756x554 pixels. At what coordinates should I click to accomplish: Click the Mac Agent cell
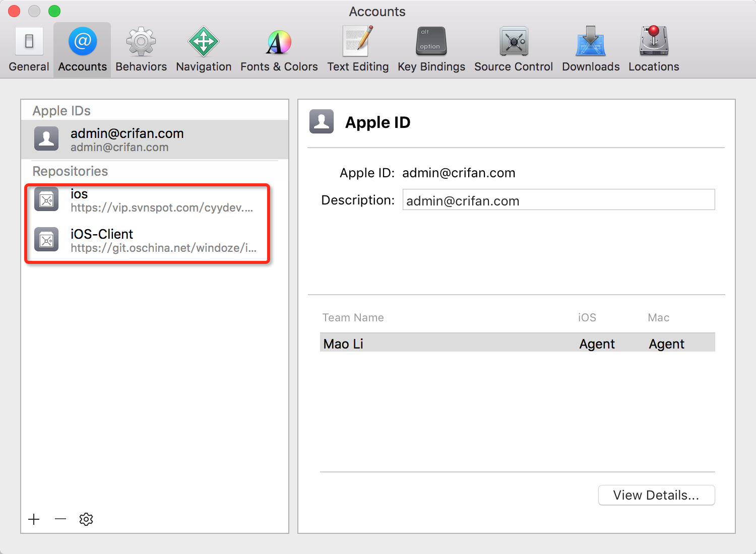coord(666,344)
